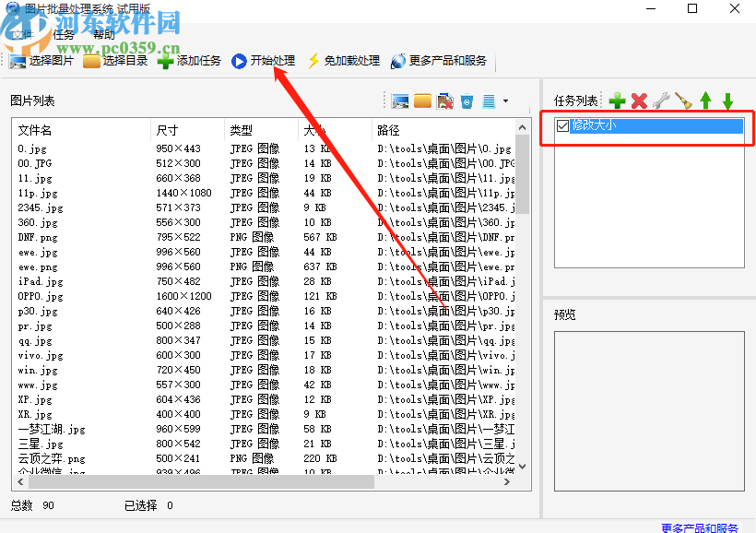This screenshot has height=533, width=756.
Task: Add images using the picture icon above the list
Action: (400, 101)
